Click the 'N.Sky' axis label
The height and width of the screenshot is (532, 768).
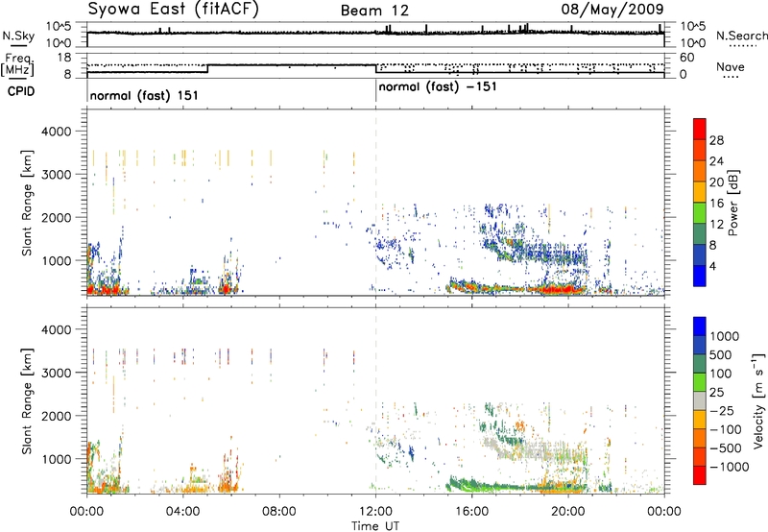coord(18,36)
